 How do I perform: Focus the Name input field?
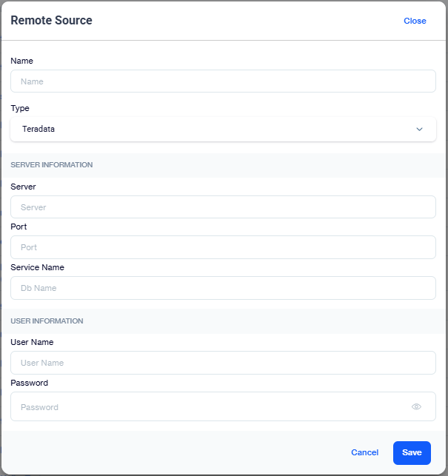coord(223,81)
